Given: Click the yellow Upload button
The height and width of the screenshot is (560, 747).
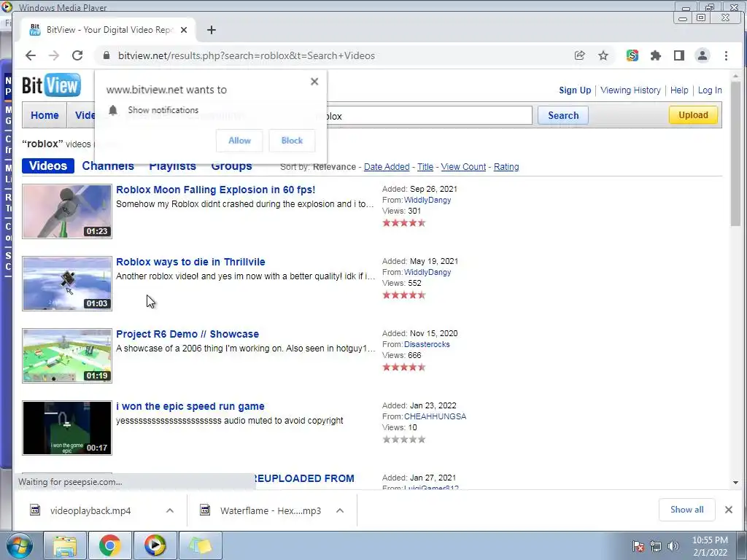Looking at the screenshot, I should point(693,114).
